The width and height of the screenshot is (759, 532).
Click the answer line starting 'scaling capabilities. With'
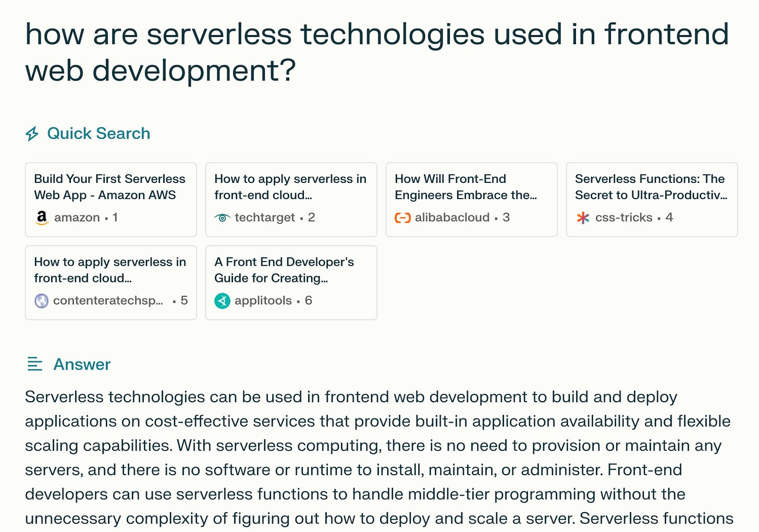[373, 446]
